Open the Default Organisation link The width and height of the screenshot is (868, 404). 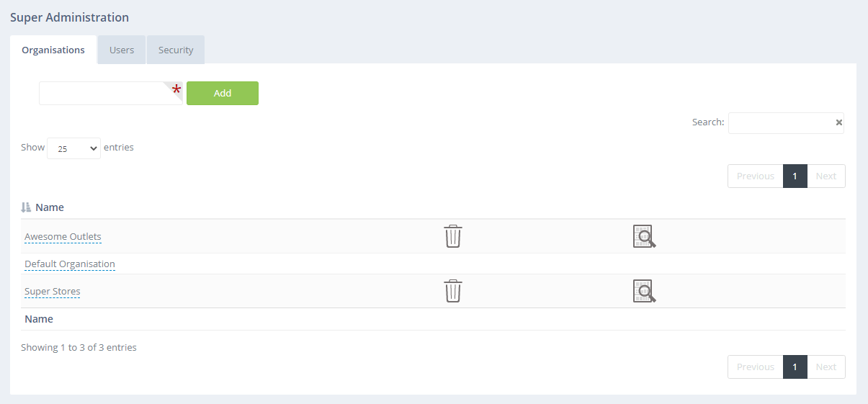[70, 264]
